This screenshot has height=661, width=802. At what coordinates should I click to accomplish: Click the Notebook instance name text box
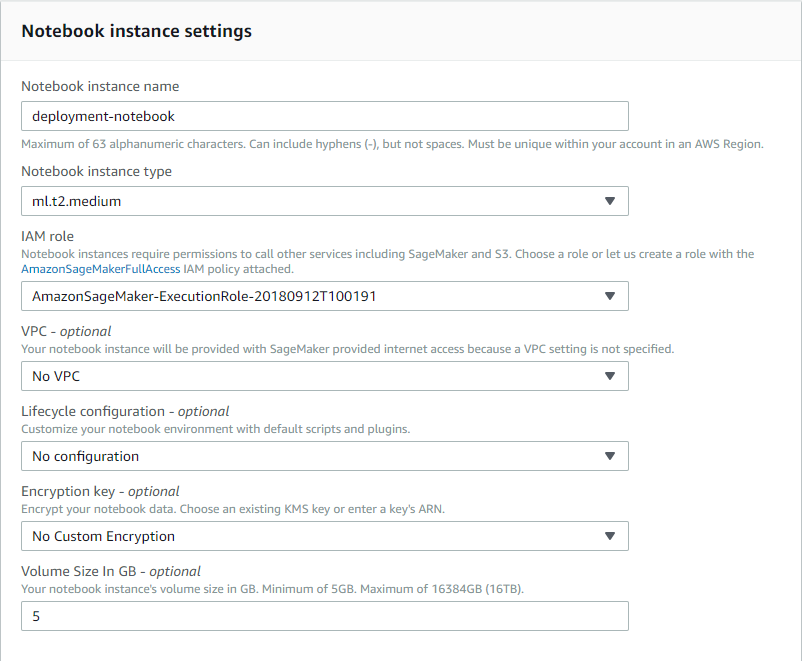coord(325,116)
